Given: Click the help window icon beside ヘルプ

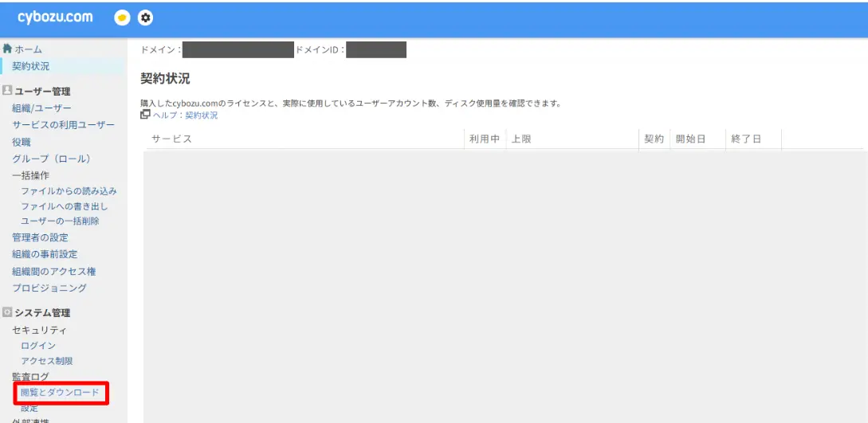Looking at the screenshot, I should 145,115.
